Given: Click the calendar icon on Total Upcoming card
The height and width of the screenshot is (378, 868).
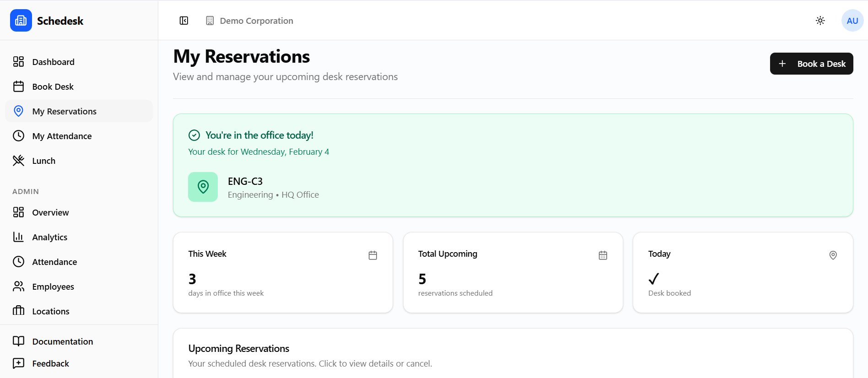Looking at the screenshot, I should pyautogui.click(x=603, y=255).
